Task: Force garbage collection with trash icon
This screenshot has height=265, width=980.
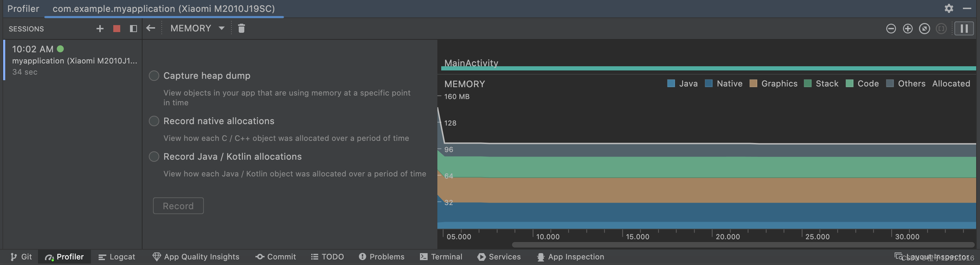Action: 241,28
